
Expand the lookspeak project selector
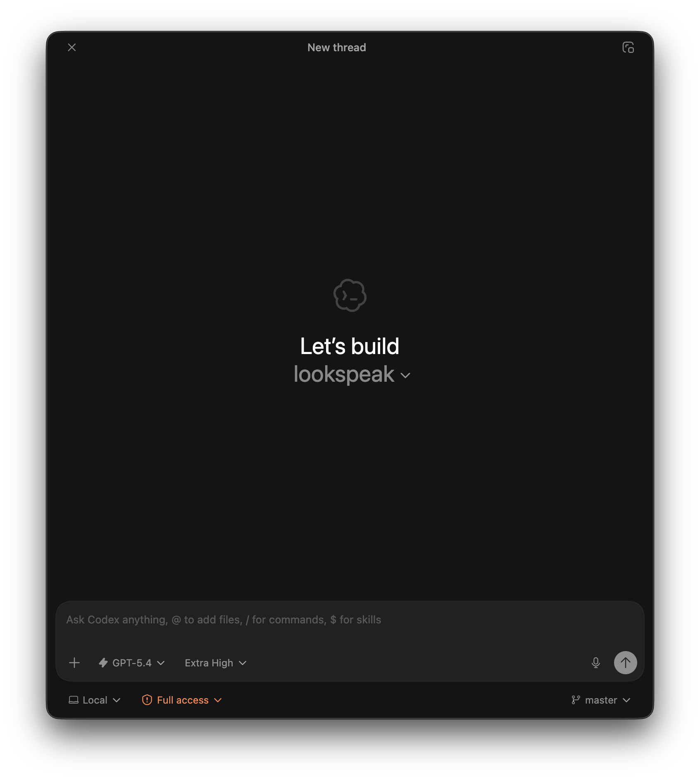click(x=352, y=374)
